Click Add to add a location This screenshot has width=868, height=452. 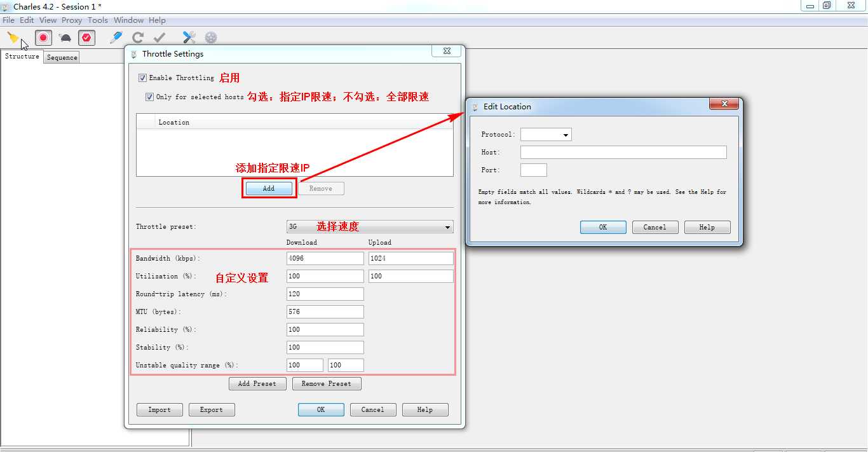click(x=269, y=189)
